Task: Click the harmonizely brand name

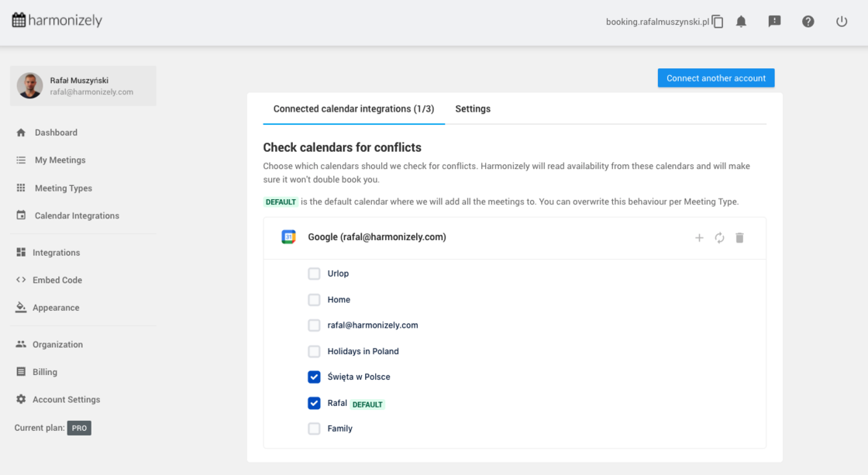Action: [65, 20]
